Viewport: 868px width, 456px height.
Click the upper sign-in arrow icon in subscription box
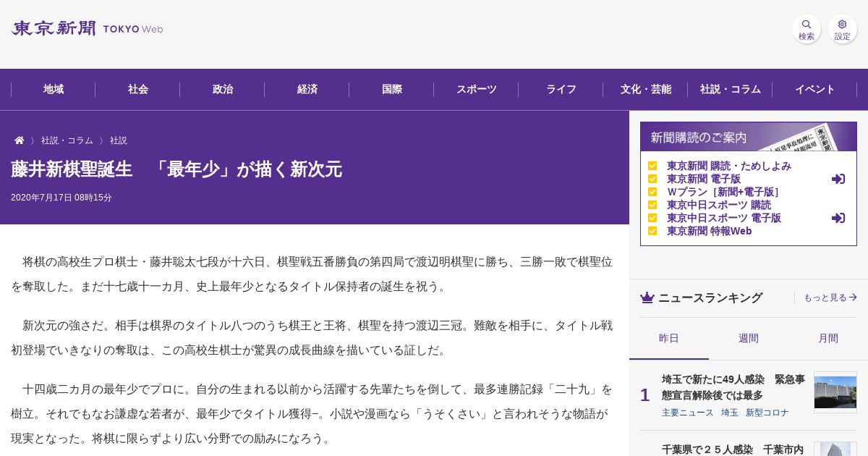838,179
